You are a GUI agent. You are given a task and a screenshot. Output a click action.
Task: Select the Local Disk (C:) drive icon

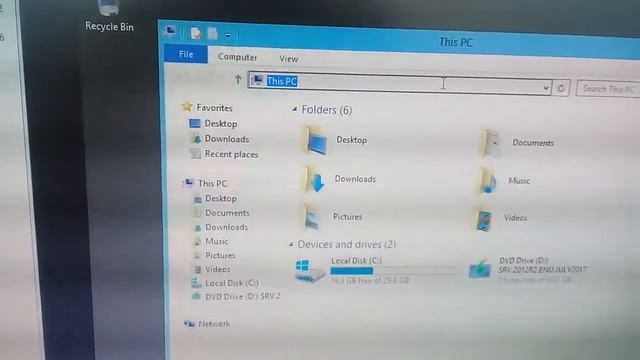(x=309, y=270)
